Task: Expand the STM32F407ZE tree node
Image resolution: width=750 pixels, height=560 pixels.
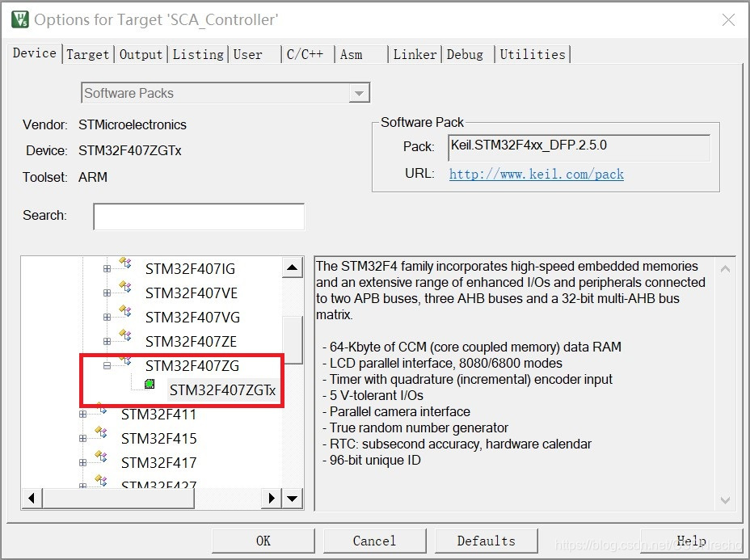Action: click(107, 342)
